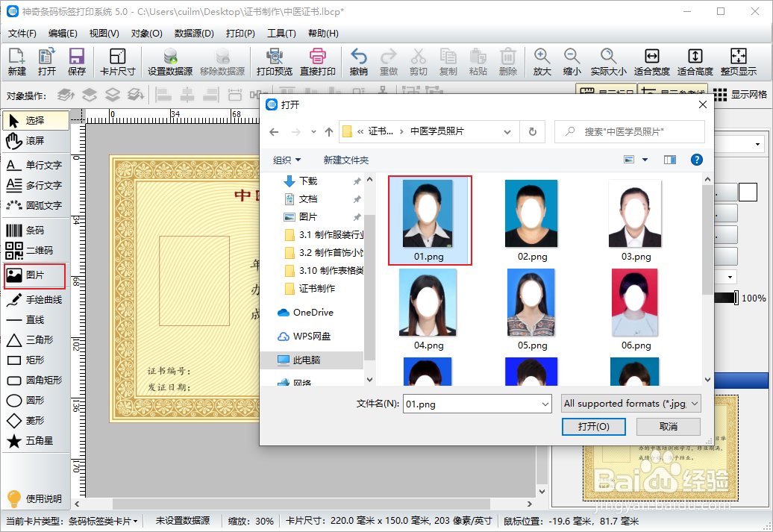This screenshot has width=773, height=532.
Task: Click the Cancel (取消) dialog button
Action: point(668,427)
